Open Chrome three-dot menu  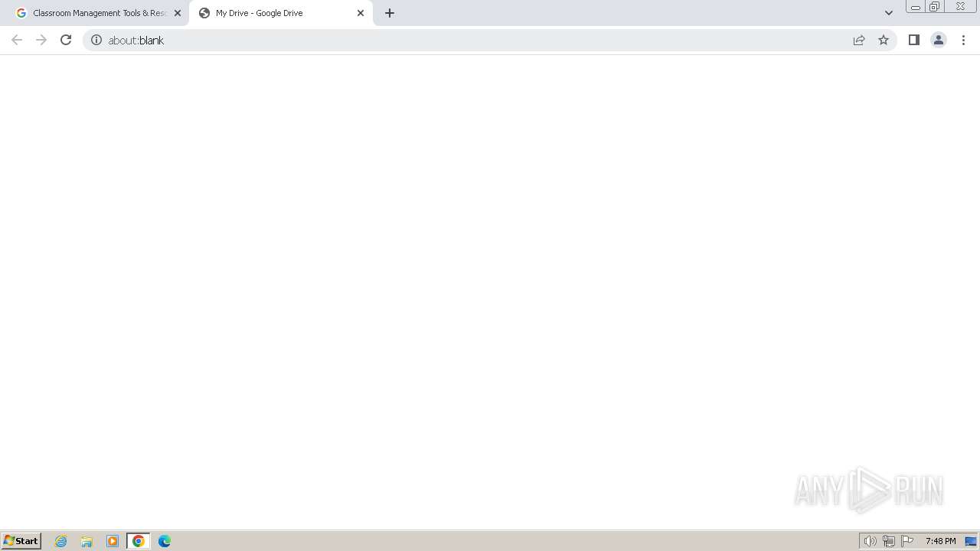pos(964,40)
